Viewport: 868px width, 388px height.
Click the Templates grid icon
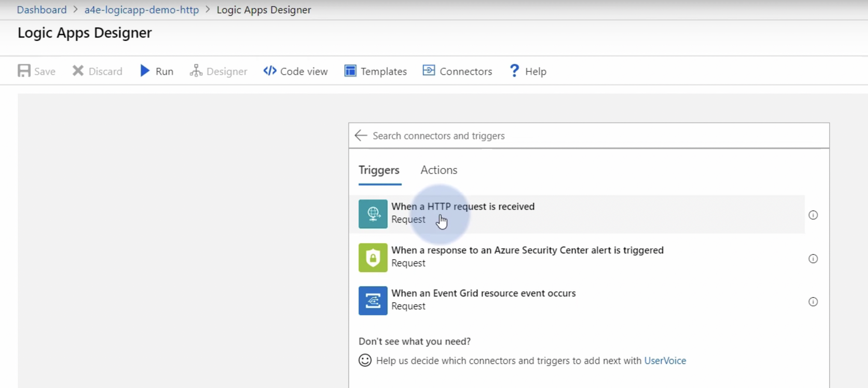(x=350, y=71)
